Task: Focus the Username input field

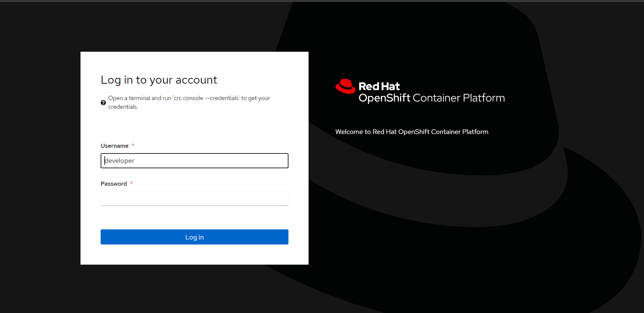Action: click(194, 161)
